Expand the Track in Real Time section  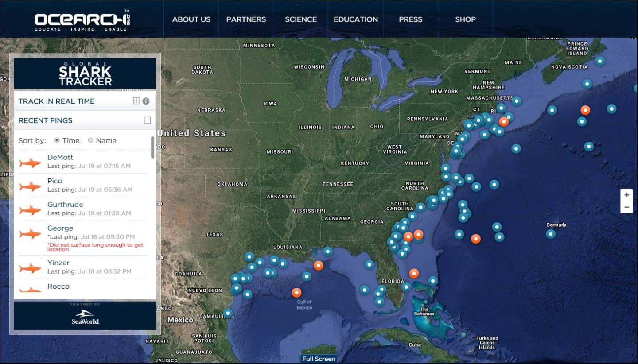pos(136,101)
